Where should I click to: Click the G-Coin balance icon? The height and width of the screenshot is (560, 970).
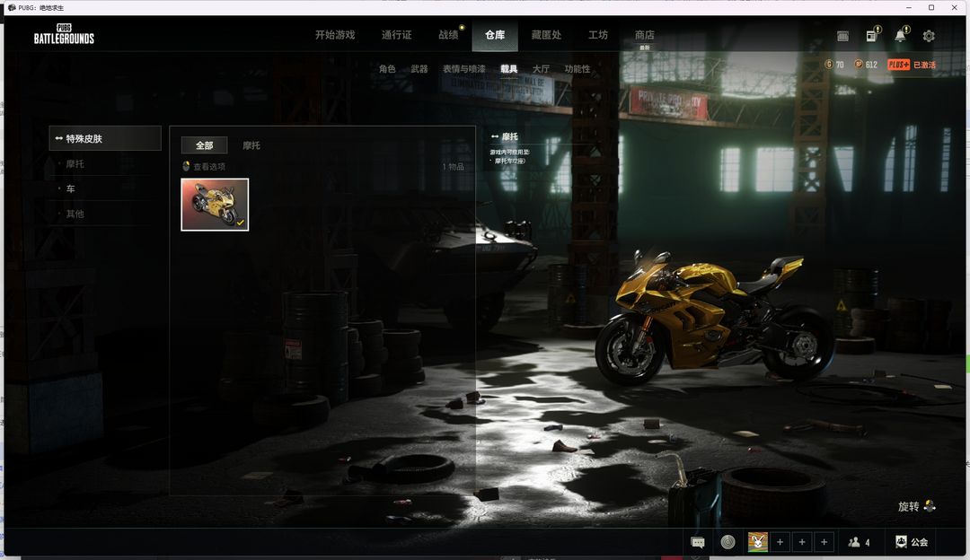click(x=829, y=65)
